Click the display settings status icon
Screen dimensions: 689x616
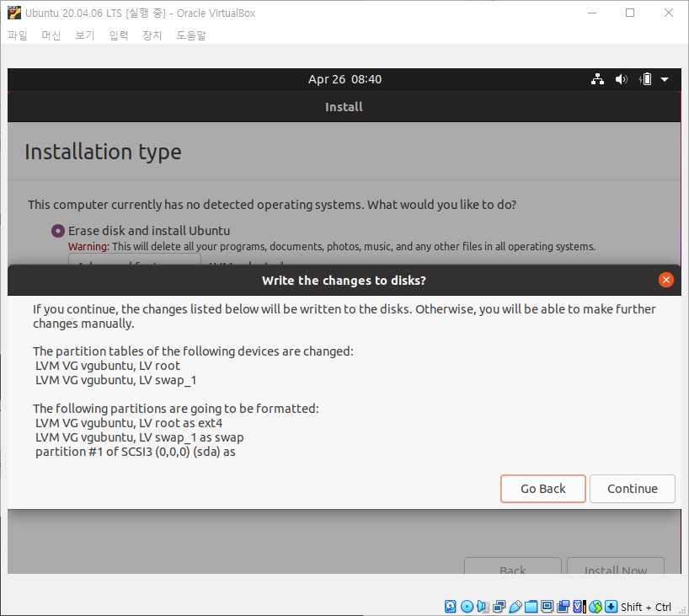(547, 607)
